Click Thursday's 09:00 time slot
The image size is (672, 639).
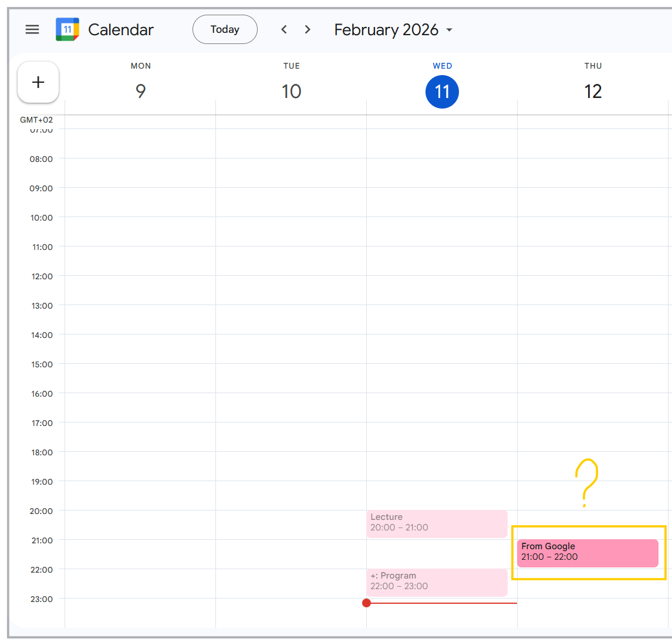click(593, 202)
